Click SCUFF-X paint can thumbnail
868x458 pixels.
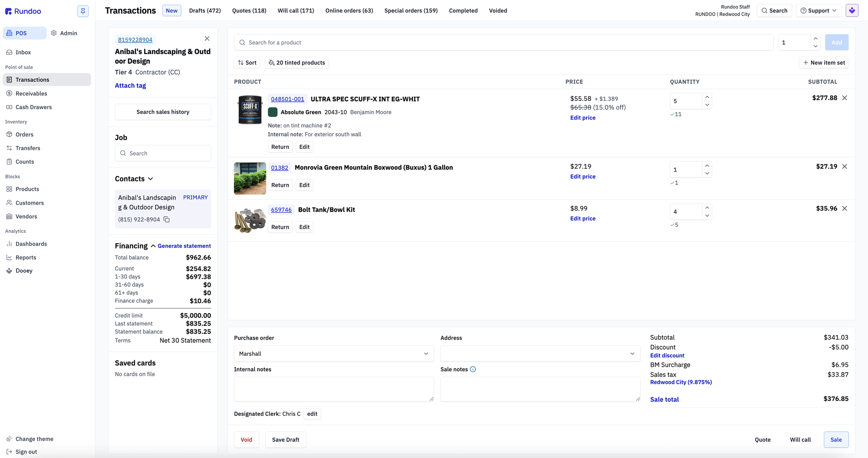point(250,110)
